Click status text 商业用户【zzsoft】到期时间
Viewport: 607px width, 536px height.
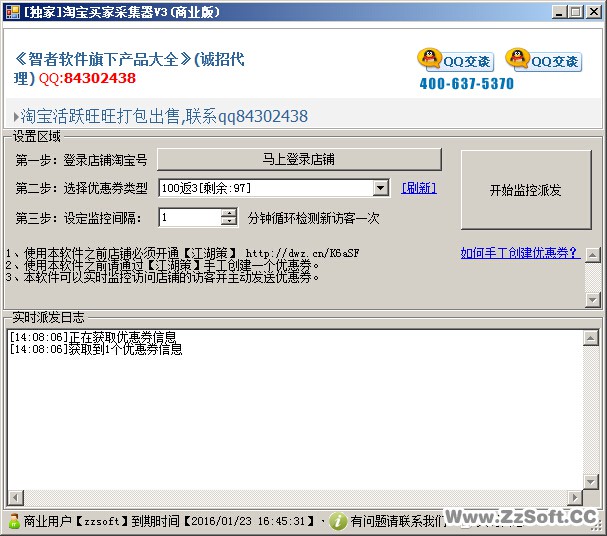click(101, 521)
